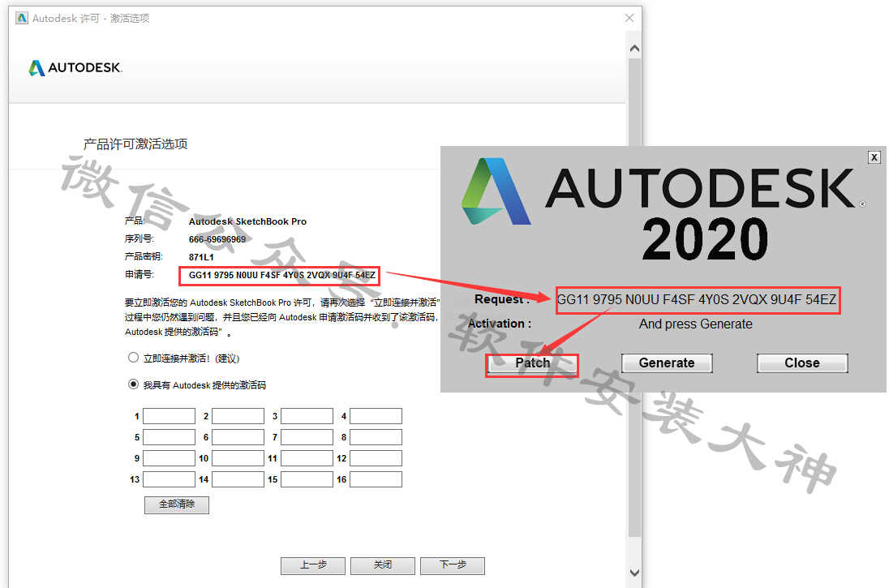The height and width of the screenshot is (588, 889).
Task: Click the 全部清除 clear all button
Action: [x=177, y=504]
